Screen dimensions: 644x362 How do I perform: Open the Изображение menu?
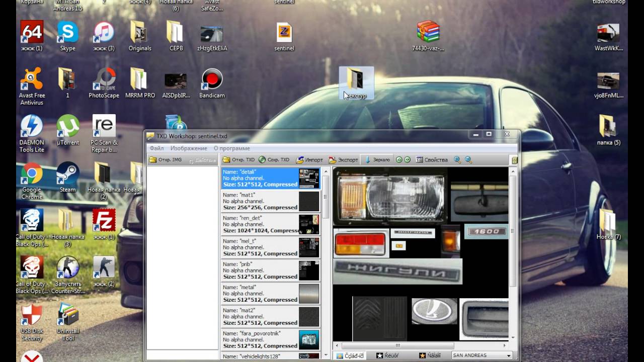coord(189,148)
